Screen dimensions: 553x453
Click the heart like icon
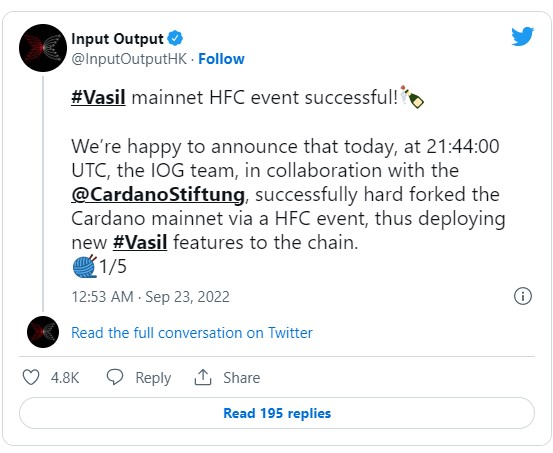coord(31,377)
